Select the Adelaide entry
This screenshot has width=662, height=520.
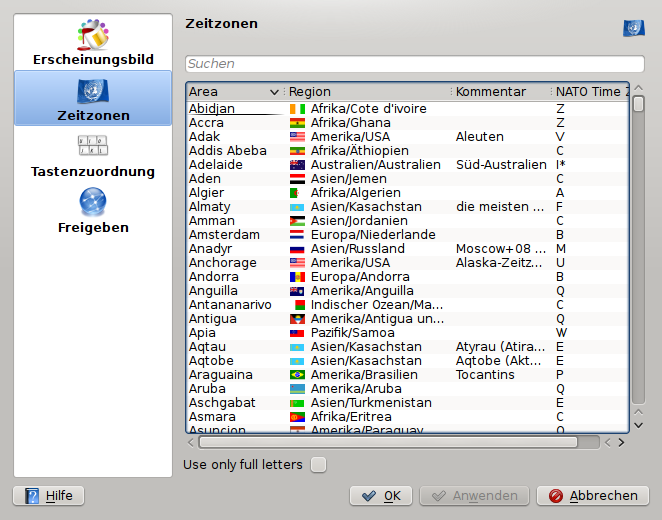[216, 165]
